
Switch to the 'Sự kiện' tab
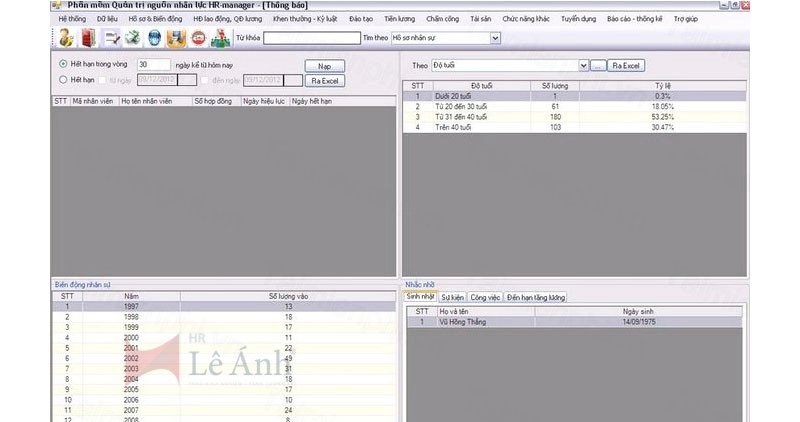[452, 297]
